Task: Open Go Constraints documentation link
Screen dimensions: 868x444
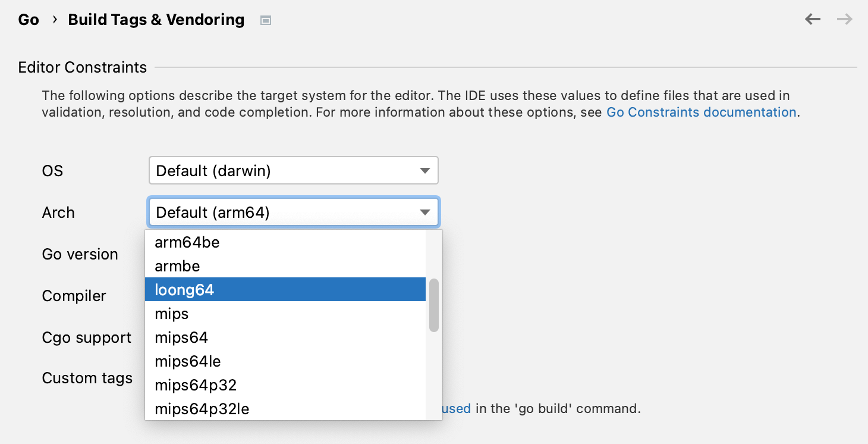Action: coord(701,112)
